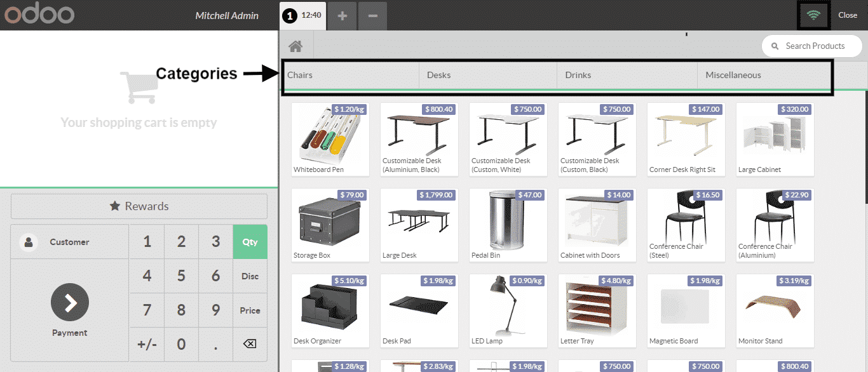The width and height of the screenshot is (868, 372).
Task: Click the round Payment arrow button
Action: tap(70, 303)
